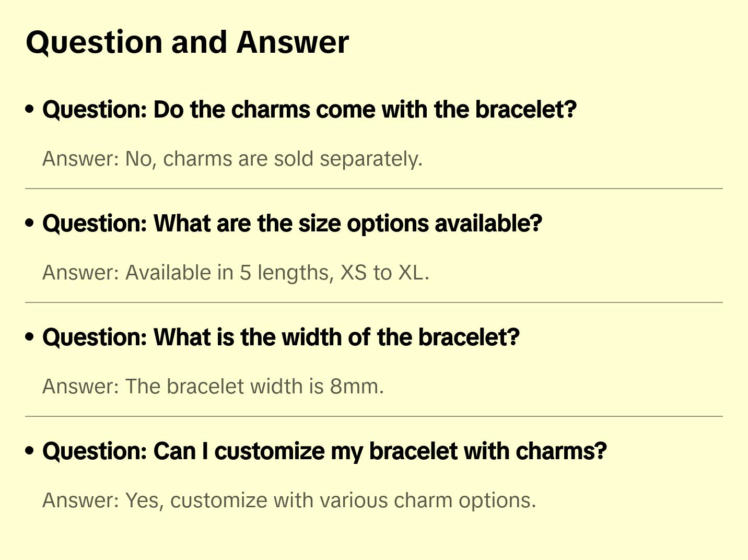The width and height of the screenshot is (748, 560).
Task: Click the answer 'No, charms are sold separately.'
Action: tap(232, 159)
